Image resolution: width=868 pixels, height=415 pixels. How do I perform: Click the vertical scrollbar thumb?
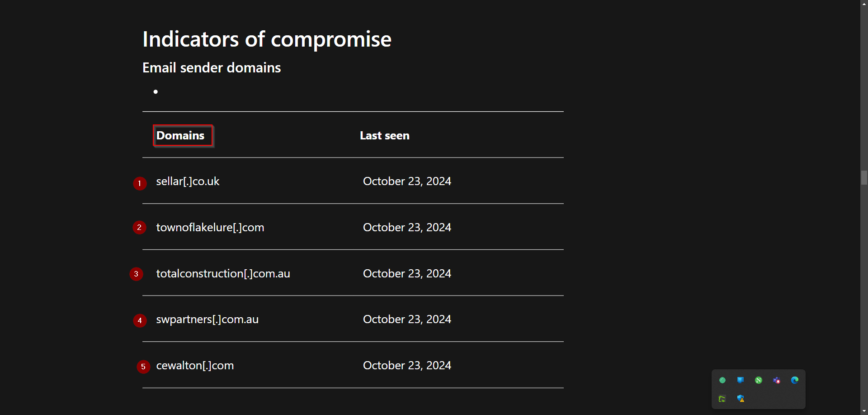click(x=864, y=178)
